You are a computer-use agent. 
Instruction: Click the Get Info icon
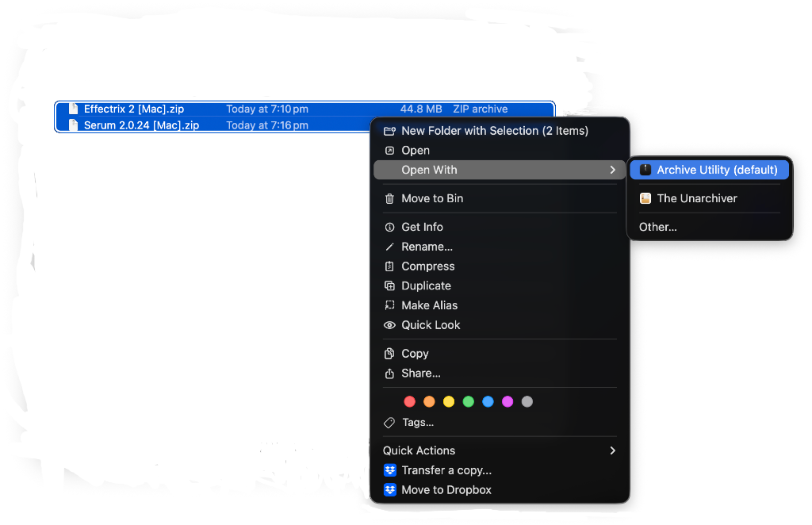click(389, 228)
